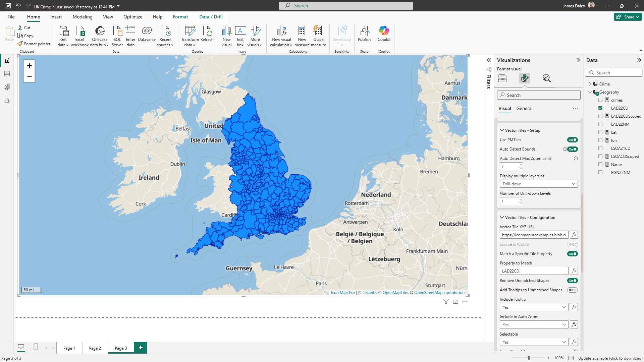
Task: Check the LAD22NM field checkbox
Action: (600, 124)
